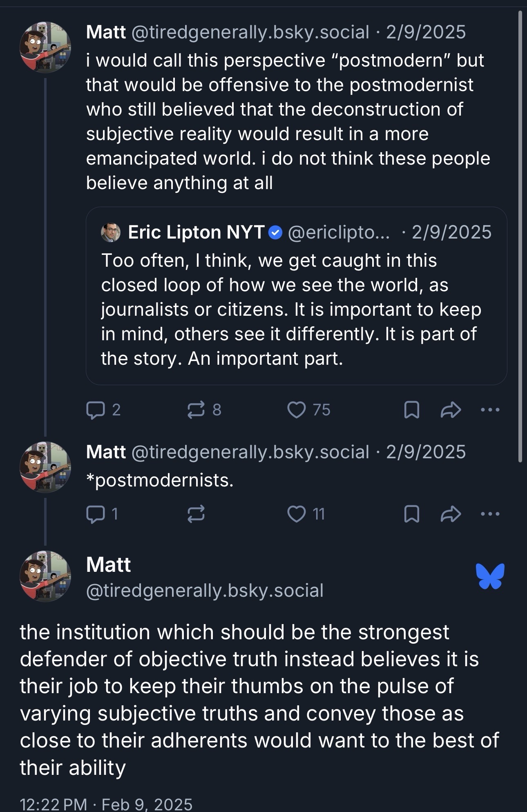Click the blue Bluesky butterfly logo
This screenshot has width=527, height=812.
pos(490,576)
